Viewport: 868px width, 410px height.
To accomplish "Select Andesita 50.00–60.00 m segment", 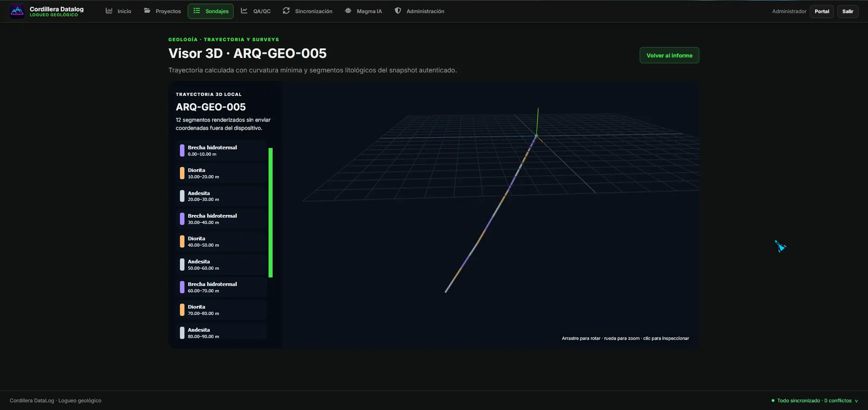I will pos(222,265).
